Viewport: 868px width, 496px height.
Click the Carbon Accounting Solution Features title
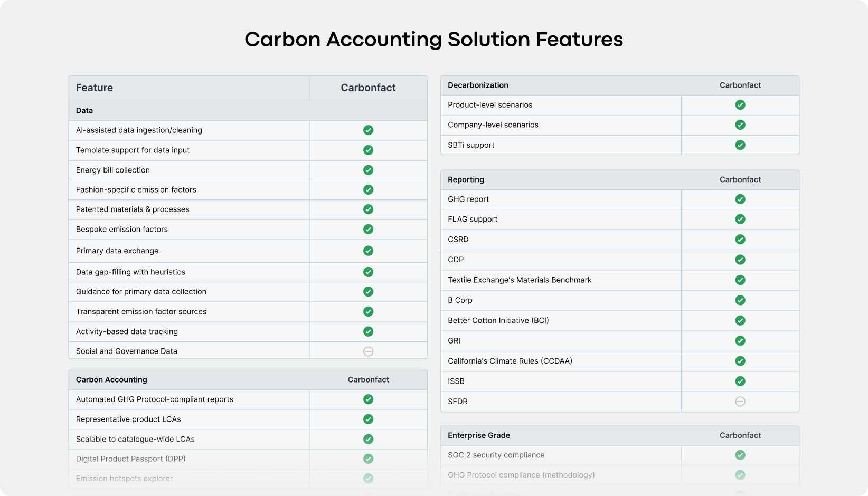pyautogui.click(x=433, y=40)
